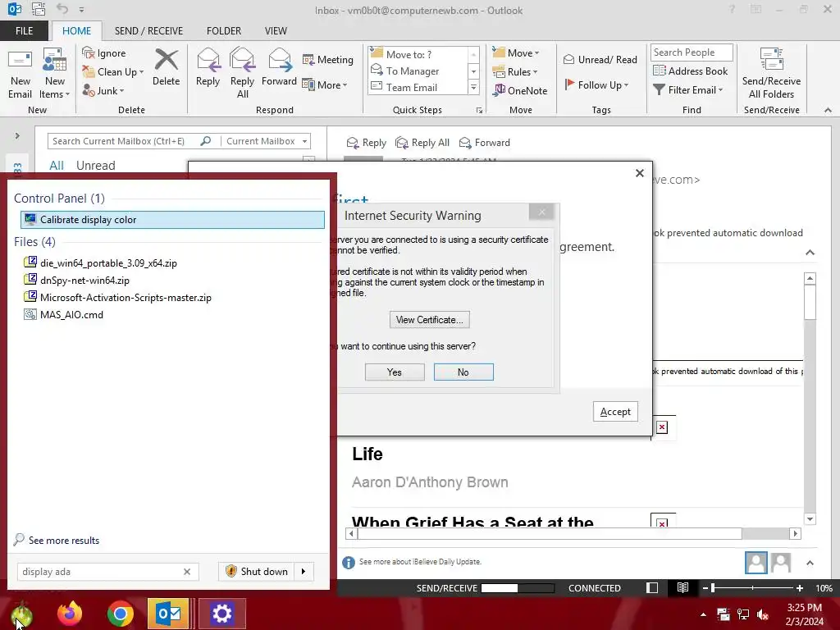Toggle Unread/Read status
The height and width of the screenshot is (630, 840).
pos(600,59)
